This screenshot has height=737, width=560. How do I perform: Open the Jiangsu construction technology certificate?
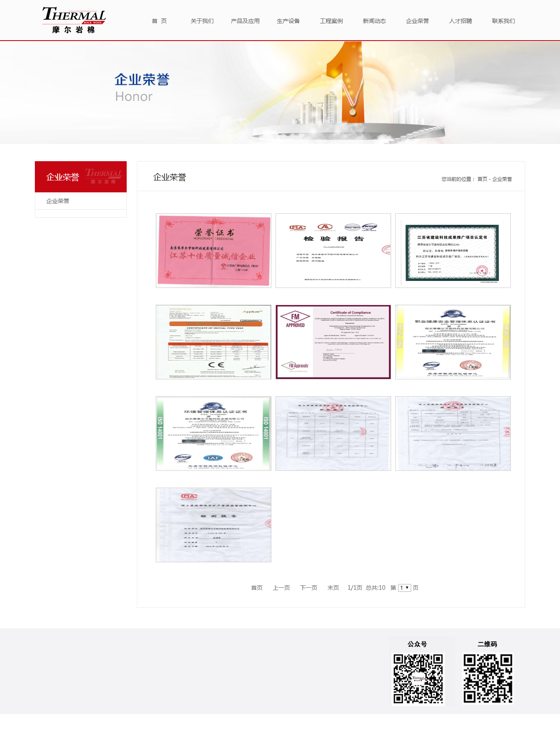[453, 250]
